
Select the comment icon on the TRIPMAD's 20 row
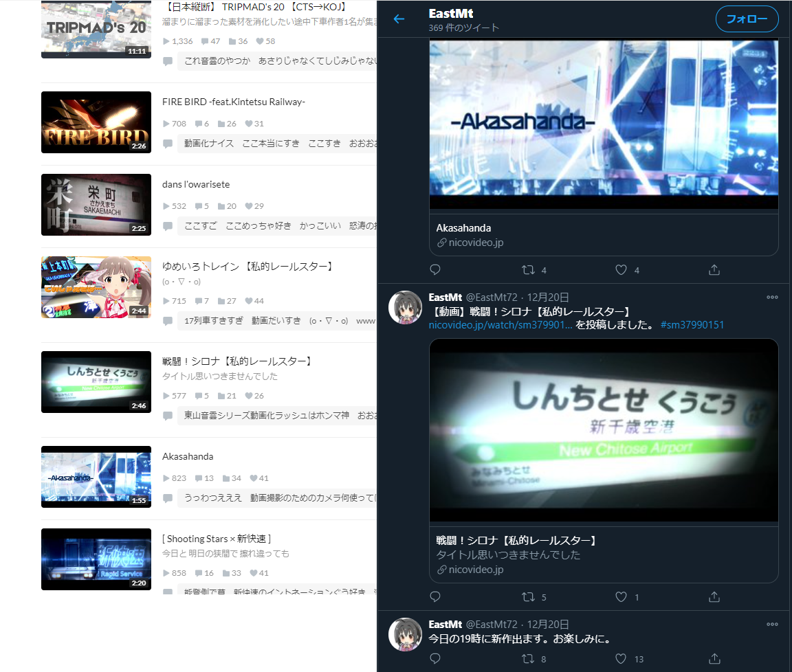coord(168,61)
